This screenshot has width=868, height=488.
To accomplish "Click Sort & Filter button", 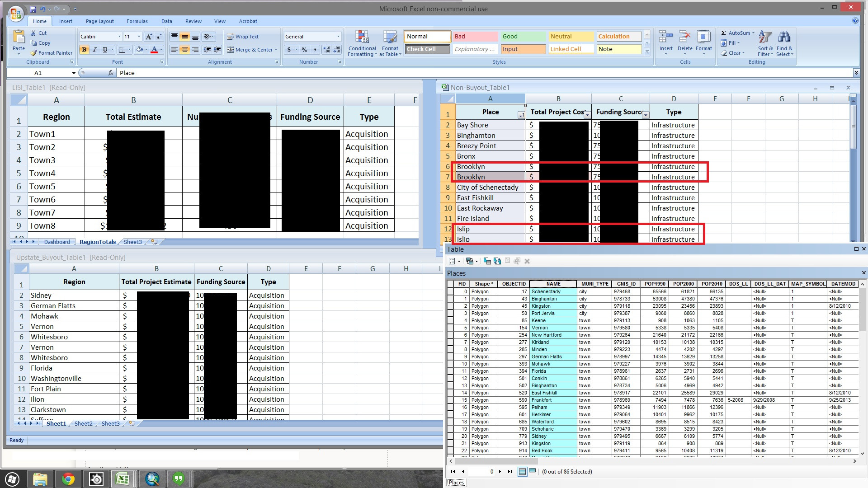I will point(765,44).
